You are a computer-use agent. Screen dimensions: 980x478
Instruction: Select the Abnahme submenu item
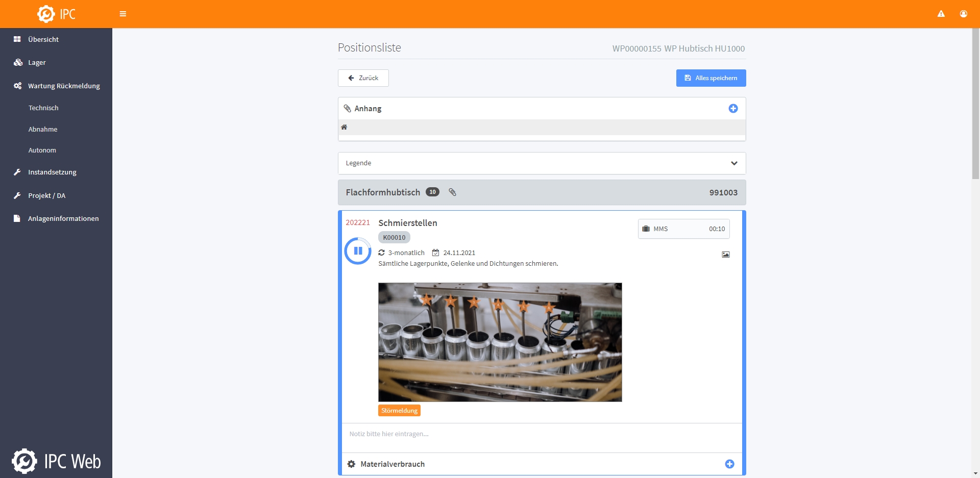tap(43, 129)
